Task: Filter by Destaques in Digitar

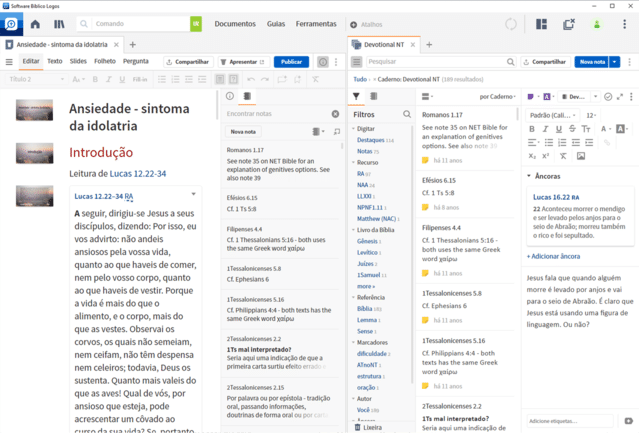Action: pos(370,140)
